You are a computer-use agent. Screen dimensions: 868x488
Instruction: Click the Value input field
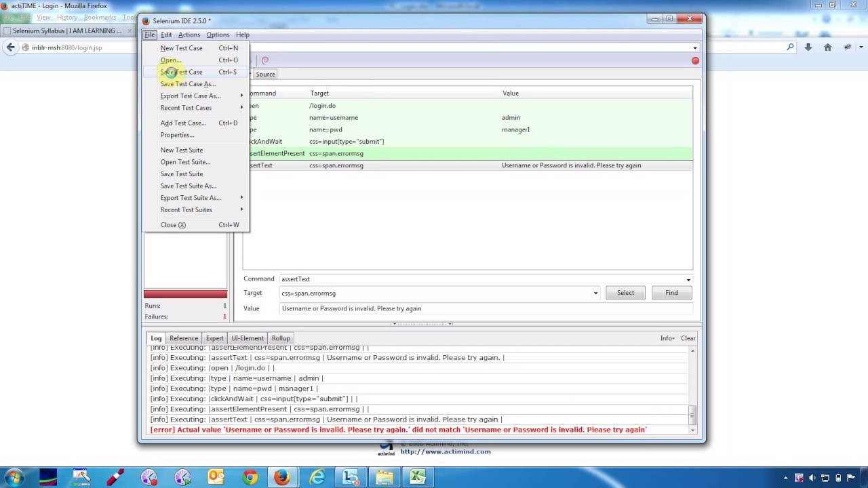(486, 309)
